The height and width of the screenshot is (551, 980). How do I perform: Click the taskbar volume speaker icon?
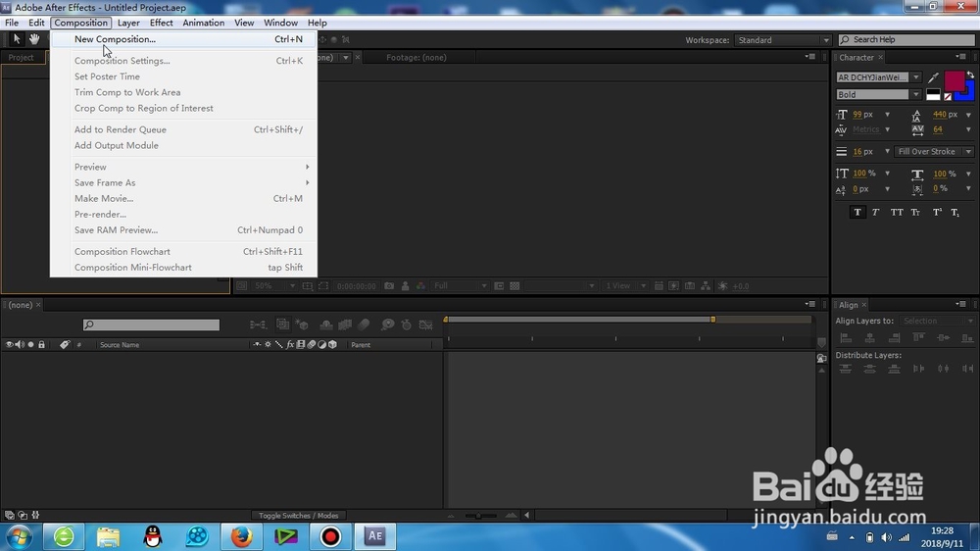(x=886, y=537)
